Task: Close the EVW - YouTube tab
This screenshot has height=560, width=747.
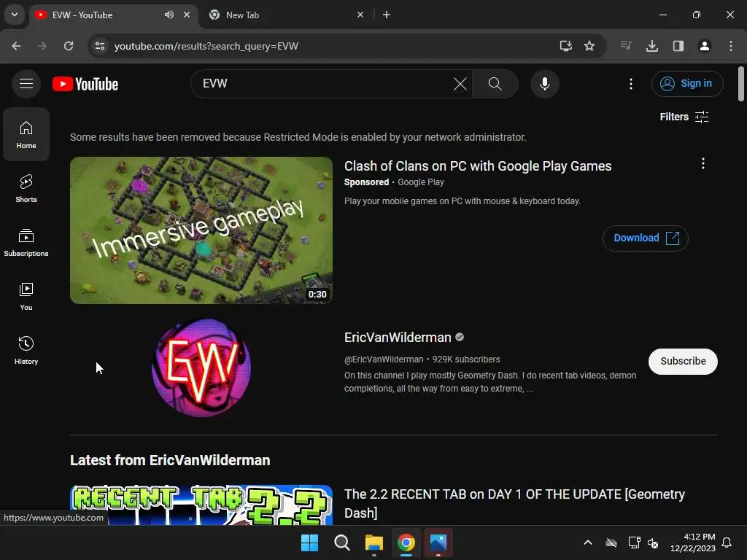Action: pyautogui.click(x=187, y=15)
